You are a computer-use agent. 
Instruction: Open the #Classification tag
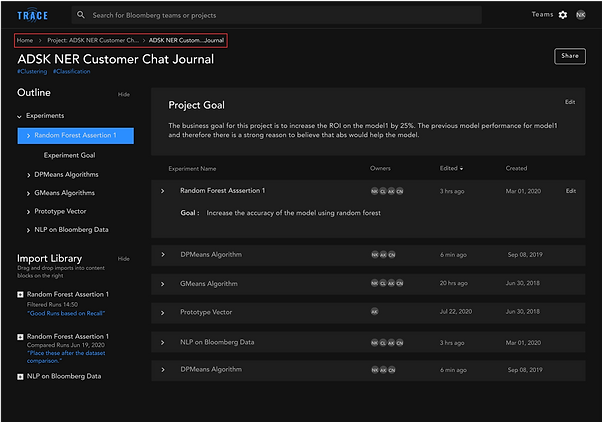click(x=72, y=71)
